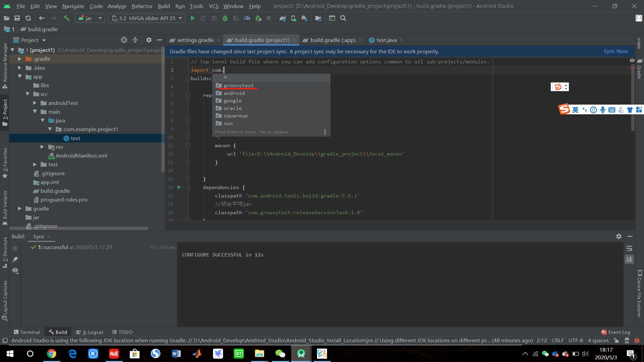Sync project with Gradle files elephant icon

pos(283,18)
